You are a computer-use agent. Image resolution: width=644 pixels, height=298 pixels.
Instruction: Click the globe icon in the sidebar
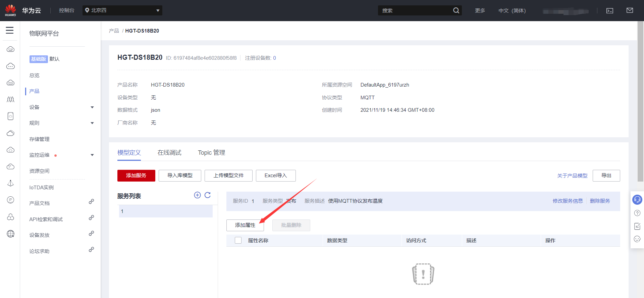10,234
